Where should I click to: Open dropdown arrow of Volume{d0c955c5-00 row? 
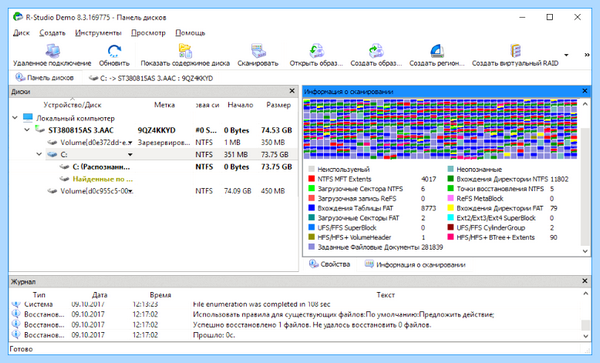130,191
